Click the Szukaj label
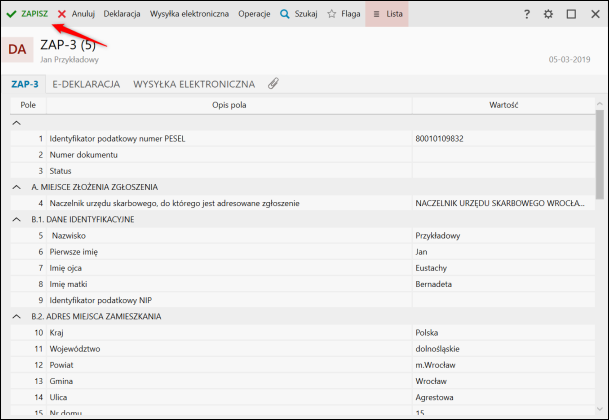609x420 pixels. [x=306, y=14]
